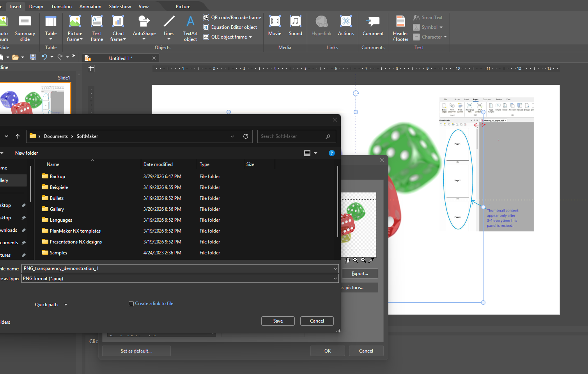Open the Animation ribbon tab

(90, 7)
